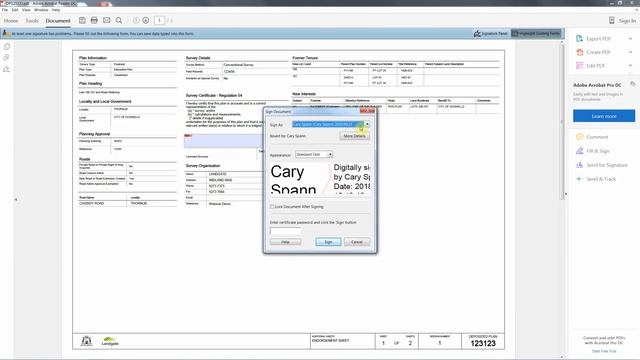Go to previous page with up arrow icon
Image resolution: width=640 pixels, height=360 pixels.
click(136, 20)
